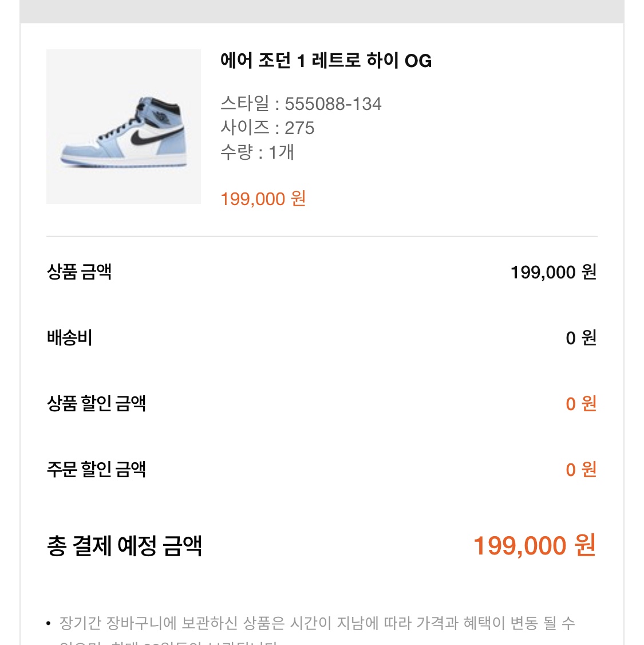Click the 0 원 shipping fee value
The height and width of the screenshot is (645, 644).
[580, 338]
